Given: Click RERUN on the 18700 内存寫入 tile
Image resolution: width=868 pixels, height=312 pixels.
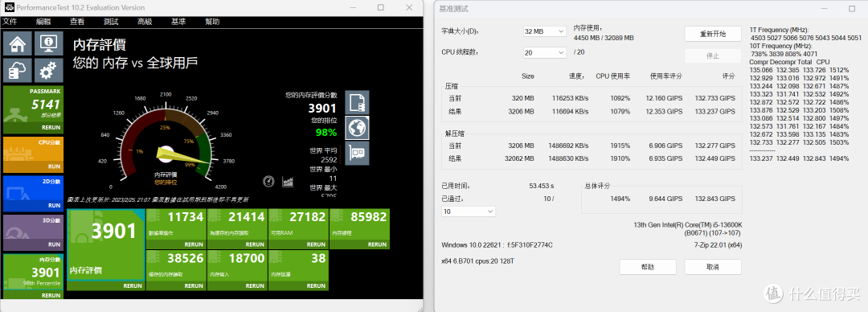Looking at the screenshot, I should click(x=255, y=286).
